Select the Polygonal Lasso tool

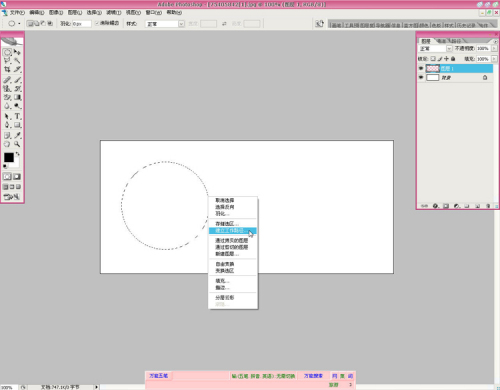click(7, 61)
